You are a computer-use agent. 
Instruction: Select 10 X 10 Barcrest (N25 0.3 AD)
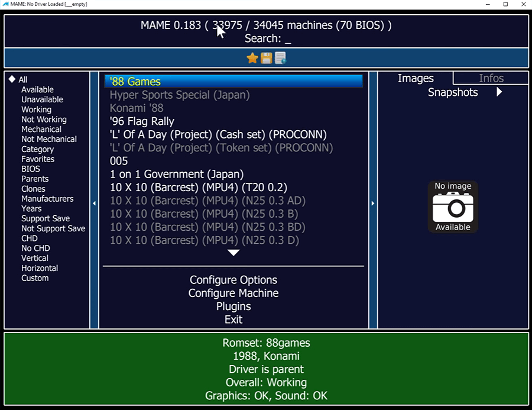click(207, 201)
